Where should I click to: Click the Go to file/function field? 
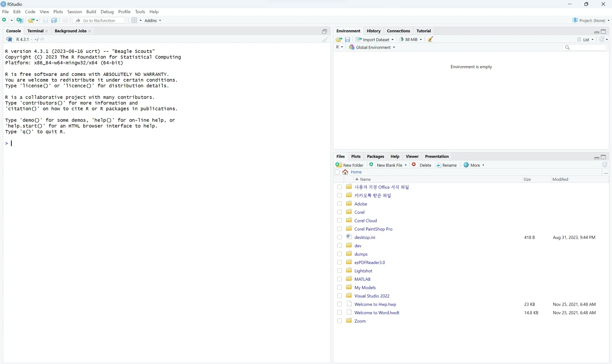tap(100, 20)
